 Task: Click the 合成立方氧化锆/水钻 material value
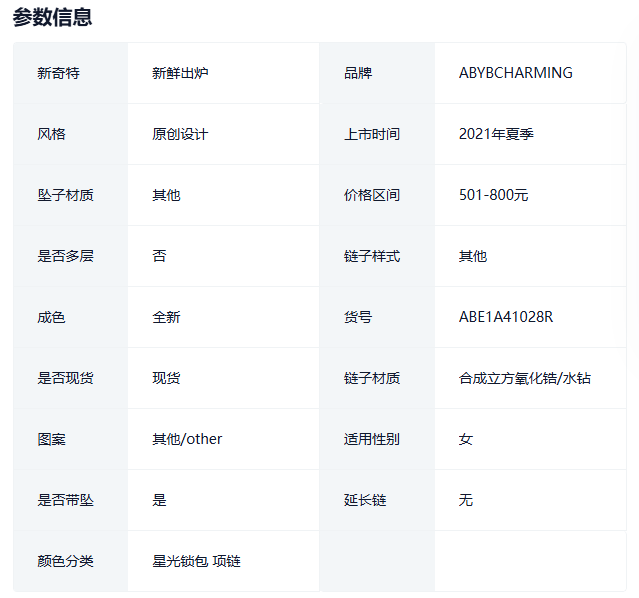(x=524, y=378)
